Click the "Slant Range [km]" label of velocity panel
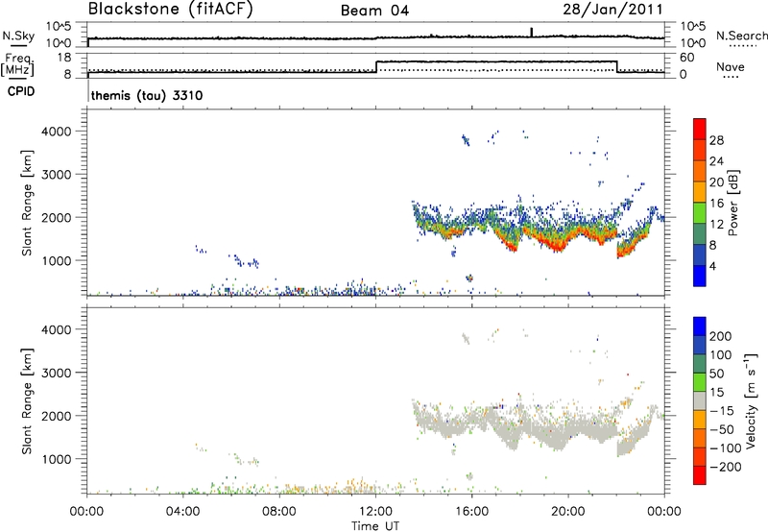768x532 pixels. click(x=27, y=401)
